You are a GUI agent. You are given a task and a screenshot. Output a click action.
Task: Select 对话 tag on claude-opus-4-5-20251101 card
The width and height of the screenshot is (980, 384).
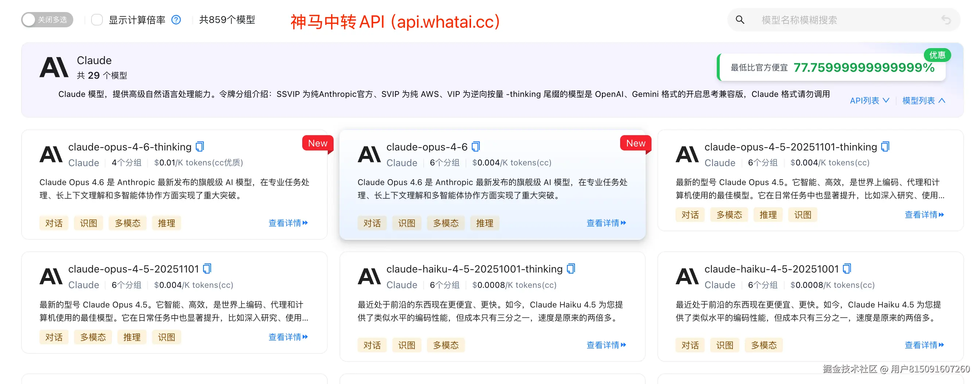[x=54, y=337]
